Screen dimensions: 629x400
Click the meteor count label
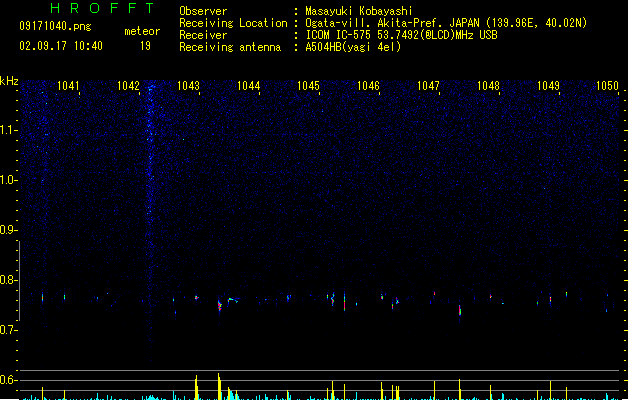click(142, 31)
